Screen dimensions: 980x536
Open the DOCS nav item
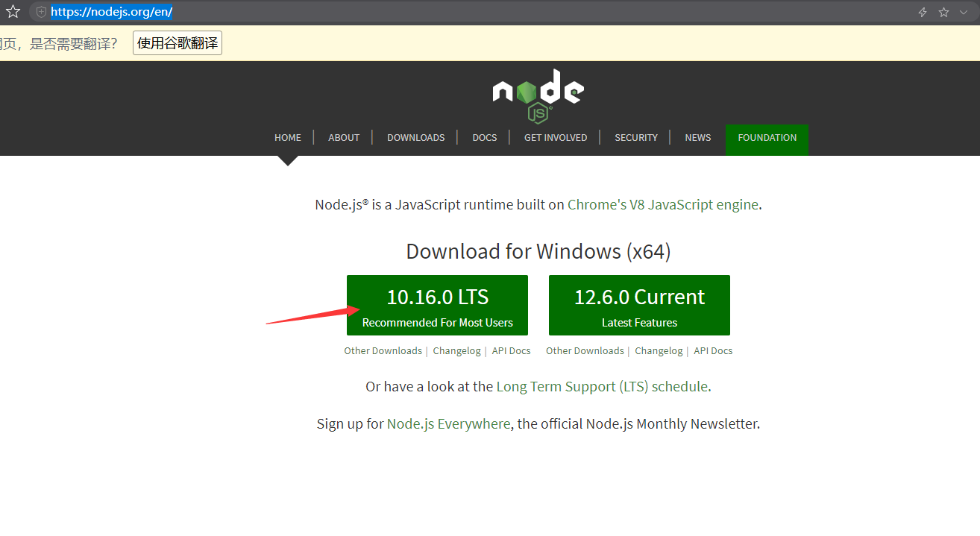pyautogui.click(x=485, y=137)
